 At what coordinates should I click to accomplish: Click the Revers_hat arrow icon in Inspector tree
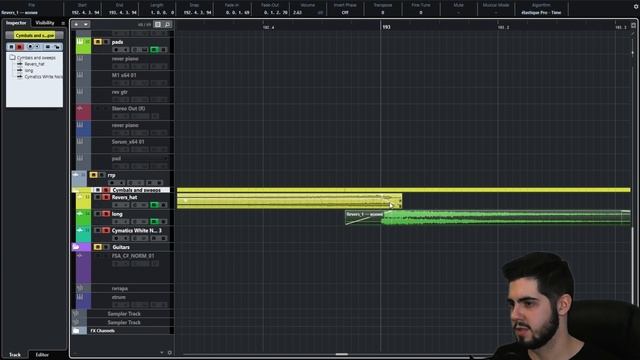[20, 64]
